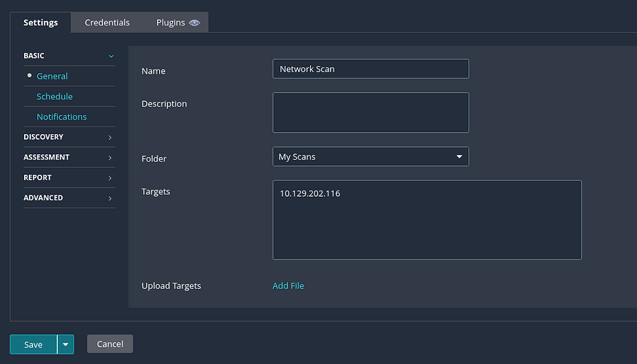Click the eye icon on Plugins tab
This screenshot has height=364, width=637.
(x=195, y=23)
